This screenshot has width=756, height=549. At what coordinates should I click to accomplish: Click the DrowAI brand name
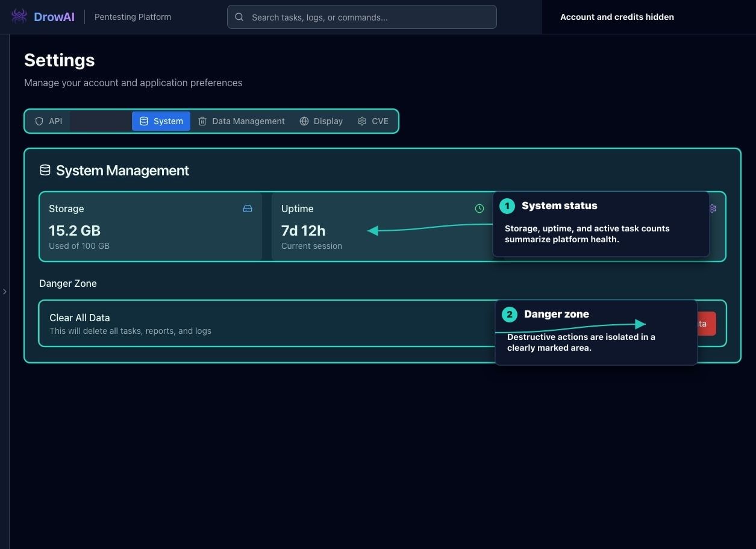pyautogui.click(x=54, y=17)
